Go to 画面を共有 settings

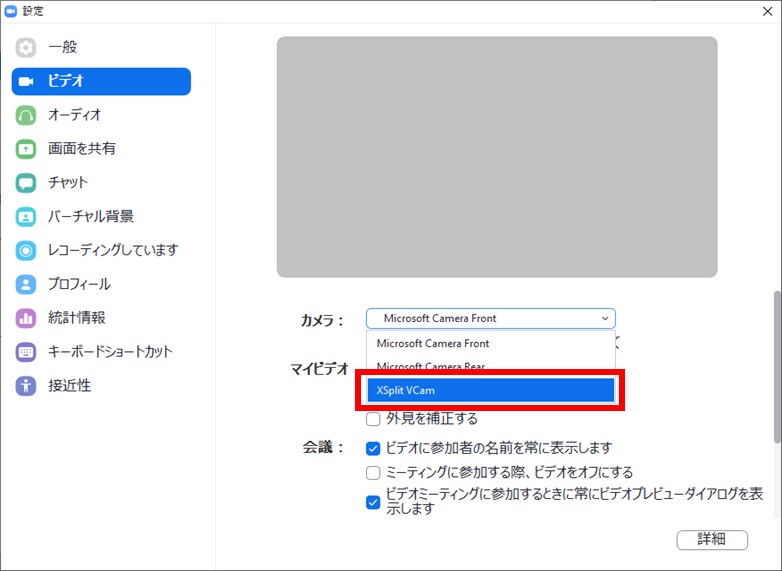[x=101, y=149]
